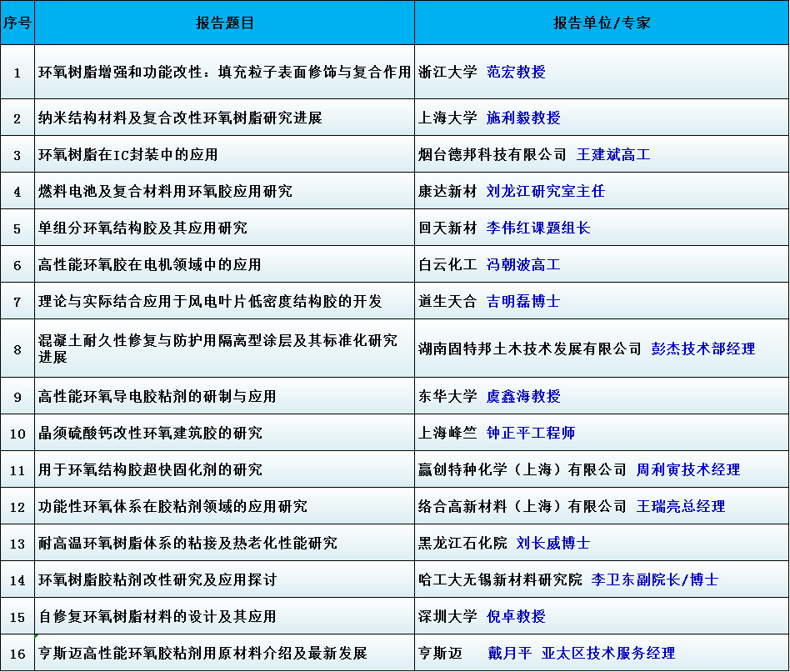
Task: Click title 亨斯迈高性能环氧胶粘剂用原材料介绍及最新发展
Action: click(202, 654)
